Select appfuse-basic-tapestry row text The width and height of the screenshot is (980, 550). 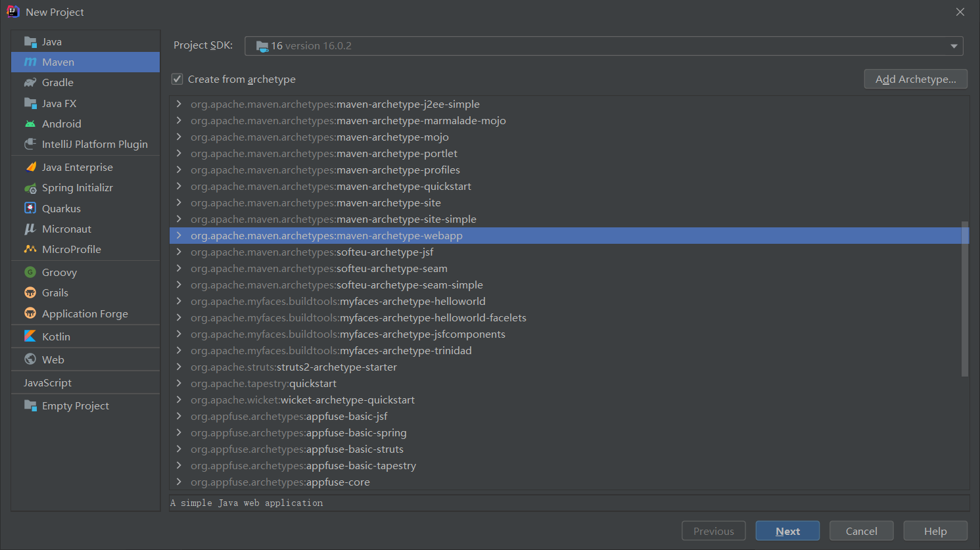[x=303, y=465]
